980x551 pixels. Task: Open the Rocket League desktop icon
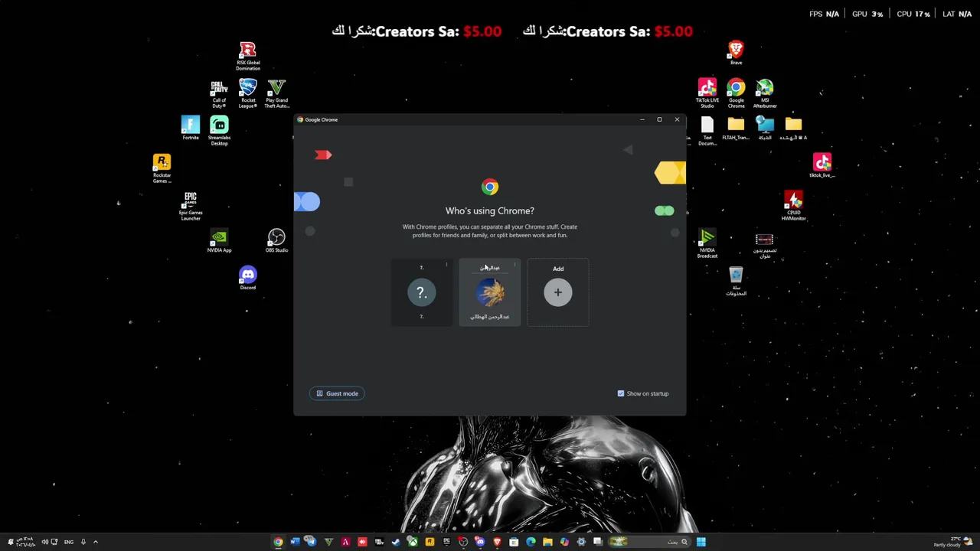click(x=247, y=93)
